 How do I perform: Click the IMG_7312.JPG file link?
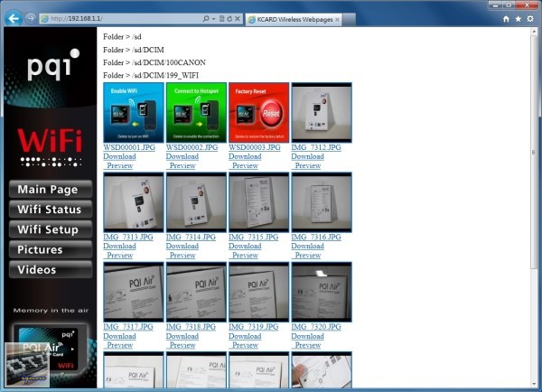(x=316, y=147)
